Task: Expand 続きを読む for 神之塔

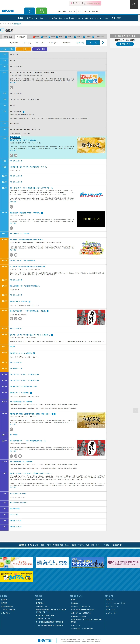Action: point(13,487)
